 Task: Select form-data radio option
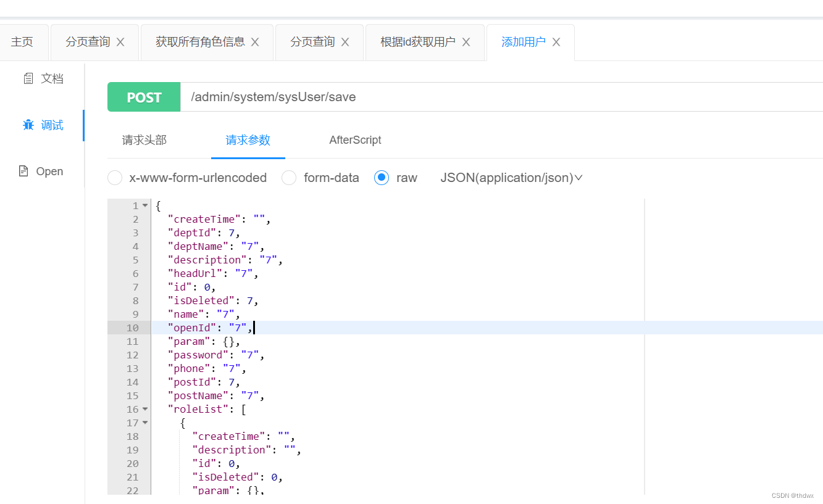click(289, 178)
